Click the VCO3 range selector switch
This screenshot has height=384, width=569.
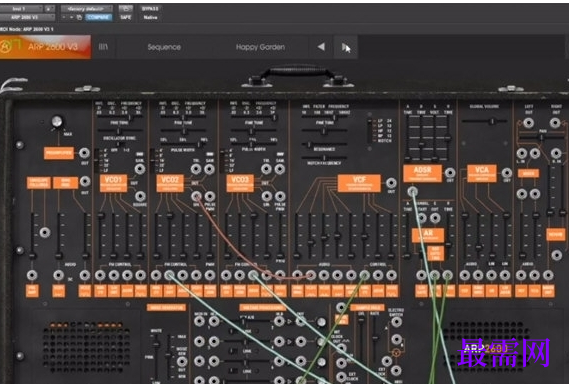[222, 160]
